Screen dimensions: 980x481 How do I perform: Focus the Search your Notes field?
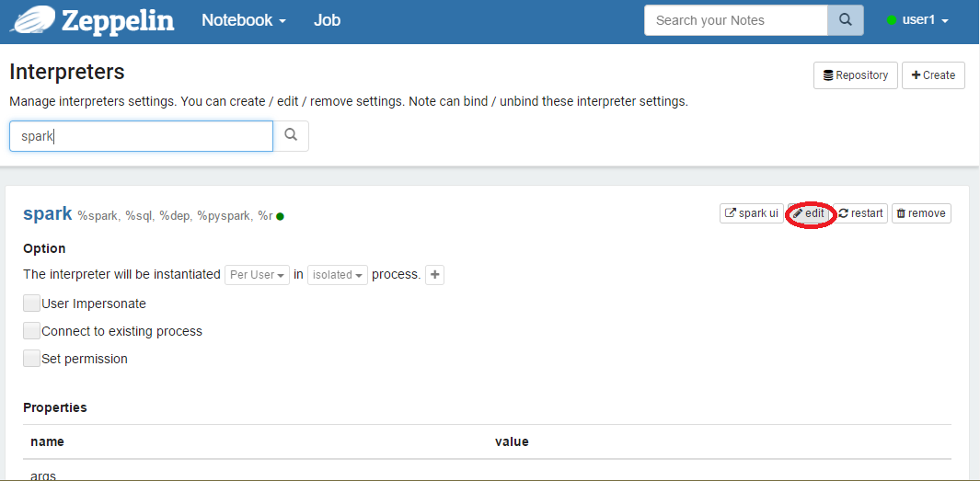735,20
